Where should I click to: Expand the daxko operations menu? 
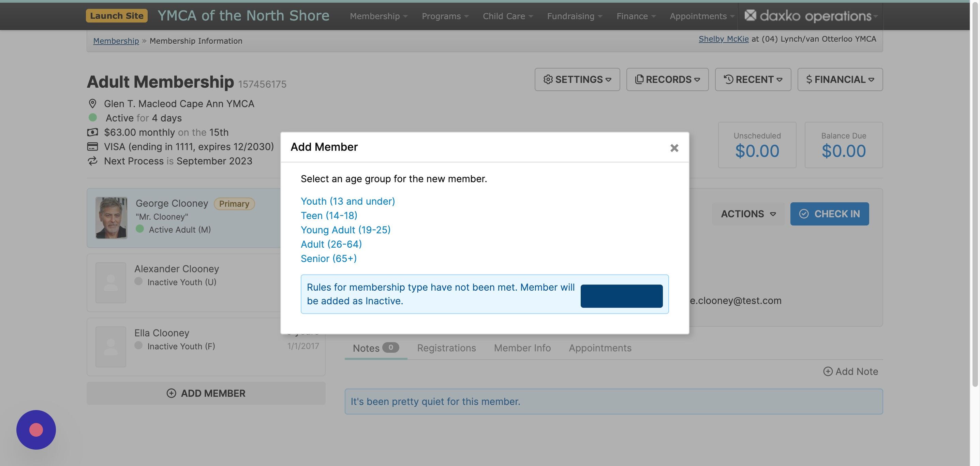click(811, 16)
